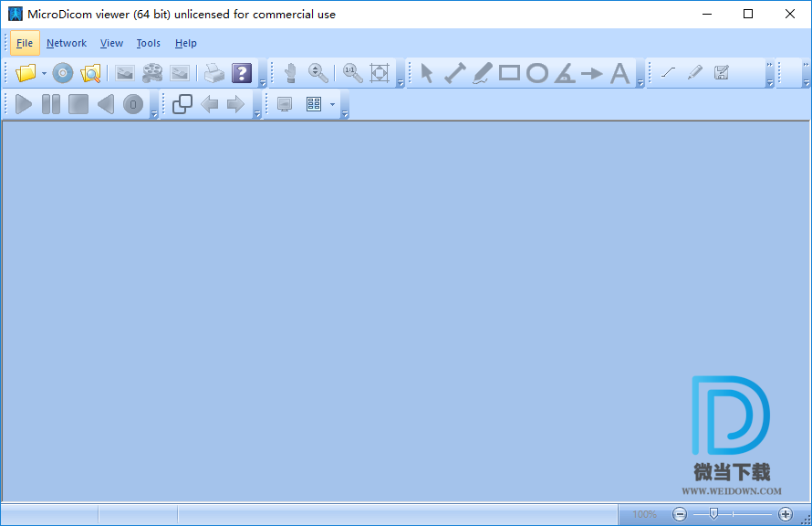The image size is (812, 526).
Task: Choose the angle measurement tool
Action: point(565,73)
